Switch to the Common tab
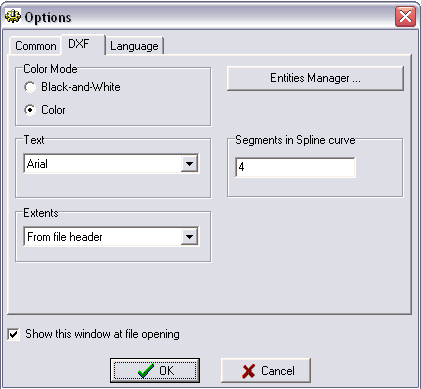Viewport: 421px width, 389px height. tap(35, 46)
